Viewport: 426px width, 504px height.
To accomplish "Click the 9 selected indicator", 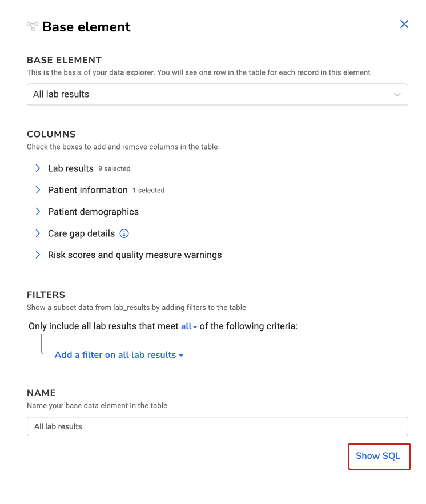I will click(114, 169).
